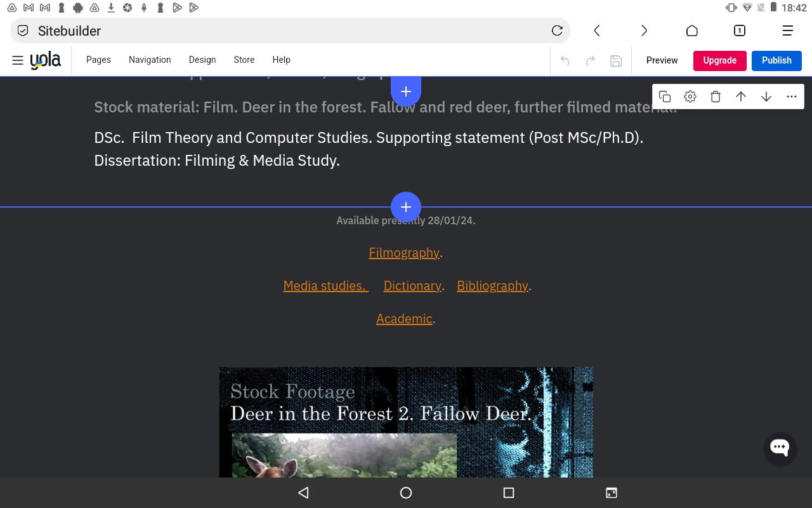812x508 pixels.
Task: Open more block options ellipsis
Action: [x=792, y=97]
